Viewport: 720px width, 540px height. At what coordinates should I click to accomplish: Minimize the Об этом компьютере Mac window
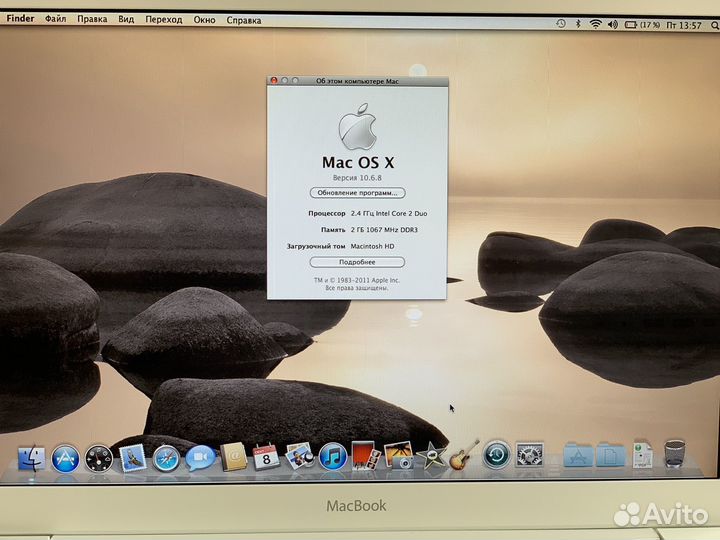[x=285, y=80]
